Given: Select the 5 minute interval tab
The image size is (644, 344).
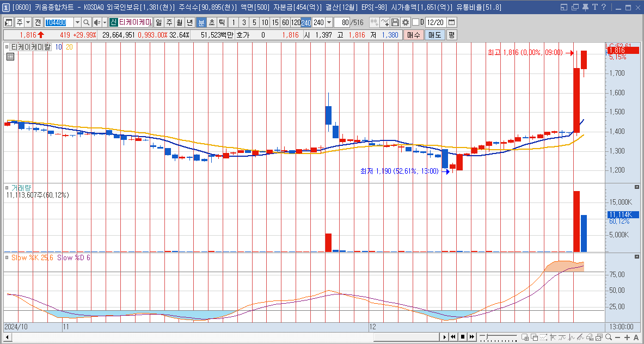Looking at the screenshot, I should pyautogui.click(x=254, y=22).
